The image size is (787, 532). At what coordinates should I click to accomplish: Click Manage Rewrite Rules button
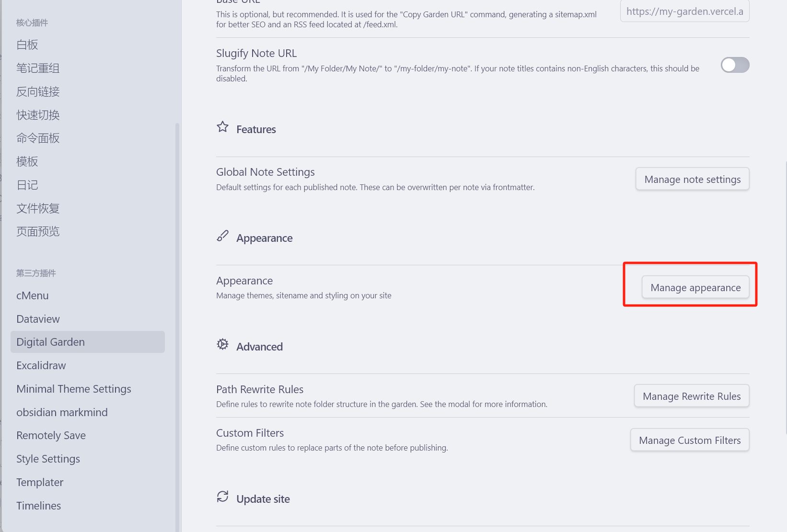coord(691,396)
